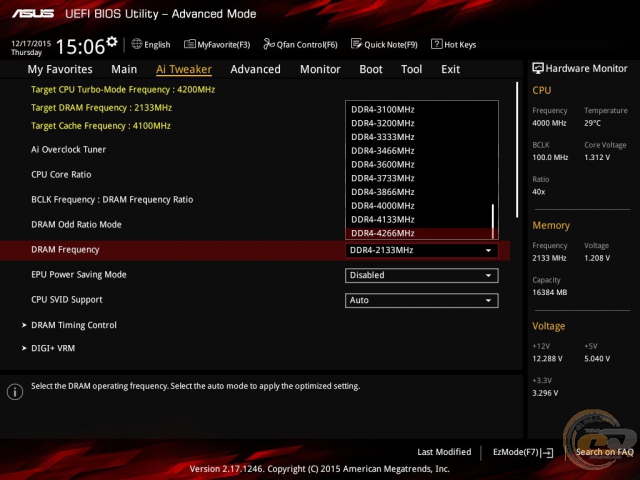The width and height of the screenshot is (640, 480).
Task: Select the Ai Tweaker tab
Action: 184,69
